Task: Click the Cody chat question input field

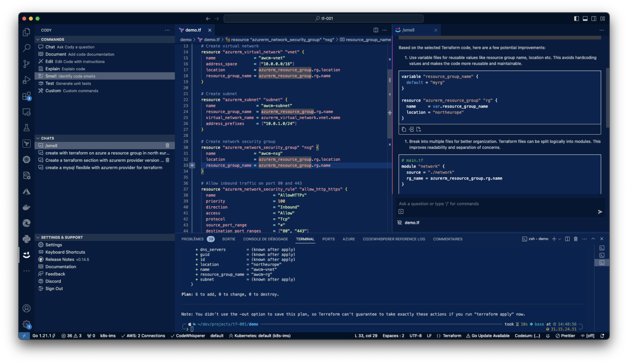Action: (496, 204)
